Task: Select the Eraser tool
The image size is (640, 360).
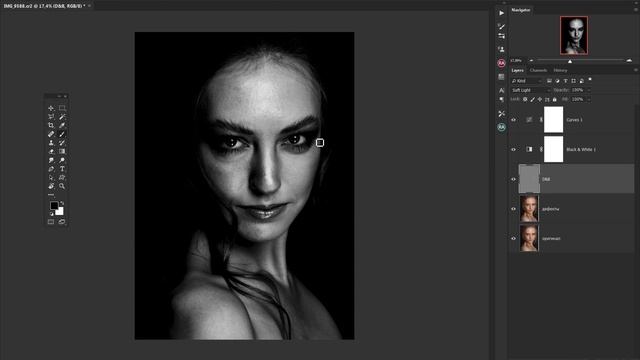Action: [x=51, y=151]
